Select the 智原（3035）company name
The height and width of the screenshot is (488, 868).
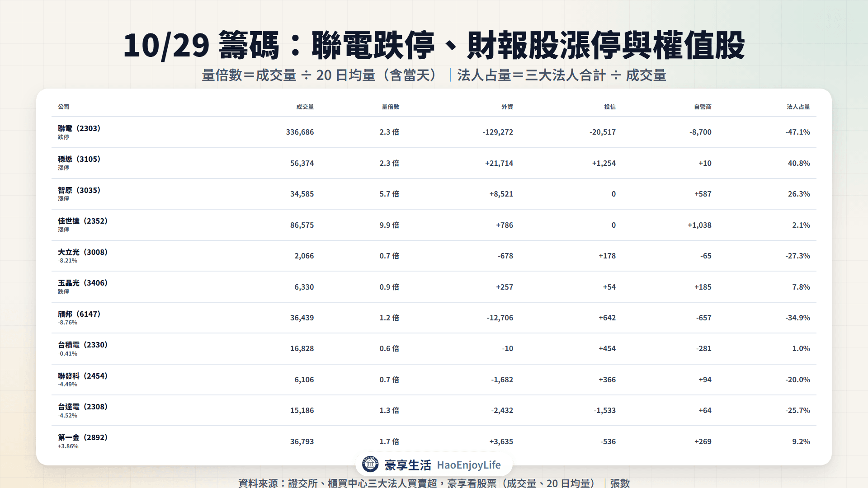pos(79,190)
